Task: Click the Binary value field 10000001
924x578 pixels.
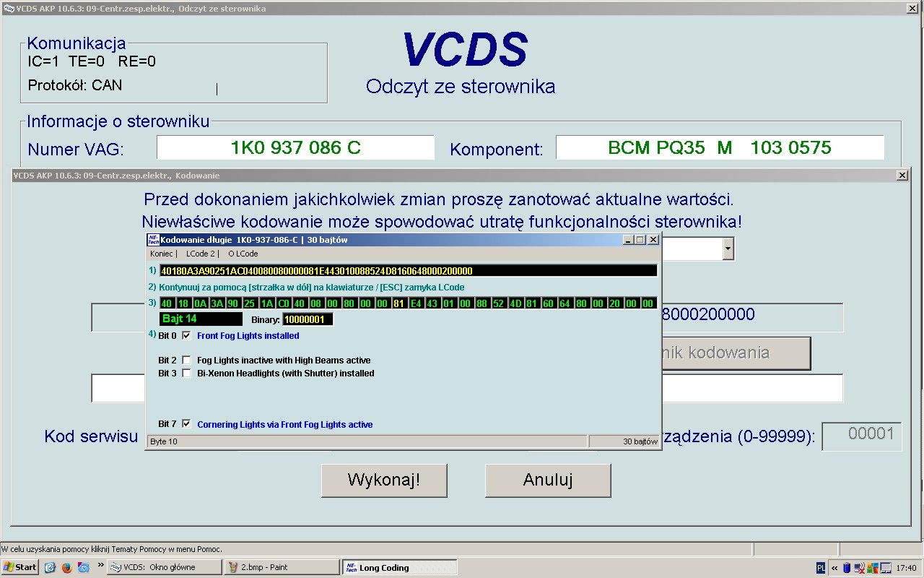Action: pyautogui.click(x=308, y=319)
